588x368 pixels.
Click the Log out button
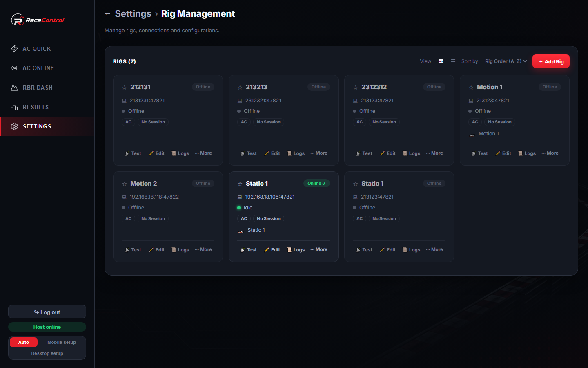click(47, 312)
